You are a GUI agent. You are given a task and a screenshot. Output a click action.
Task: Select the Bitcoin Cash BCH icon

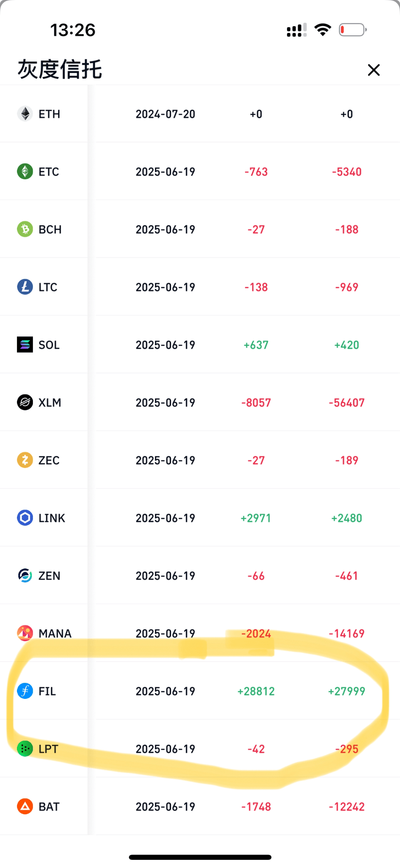(x=25, y=229)
